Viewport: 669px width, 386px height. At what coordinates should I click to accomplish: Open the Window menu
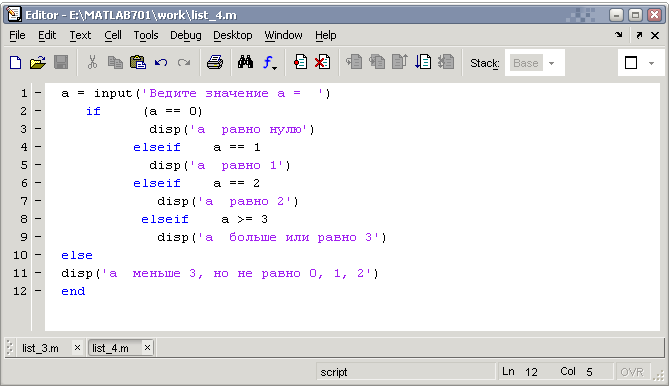click(x=283, y=35)
